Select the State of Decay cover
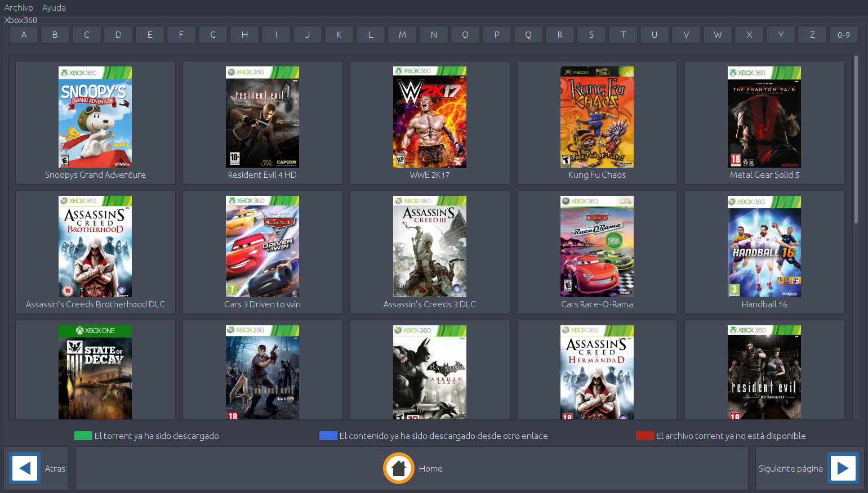The width and height of the screenshot is (868, 493). tap(95, 372)
